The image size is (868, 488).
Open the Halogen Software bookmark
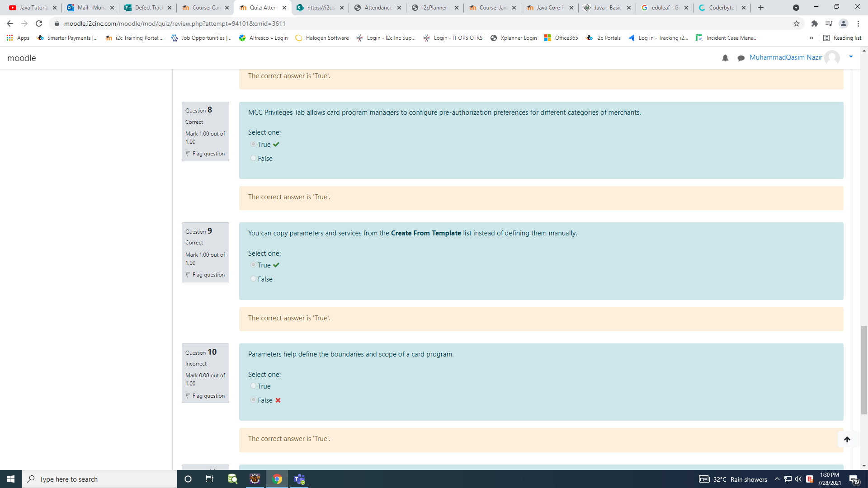[x=322, y=38]
